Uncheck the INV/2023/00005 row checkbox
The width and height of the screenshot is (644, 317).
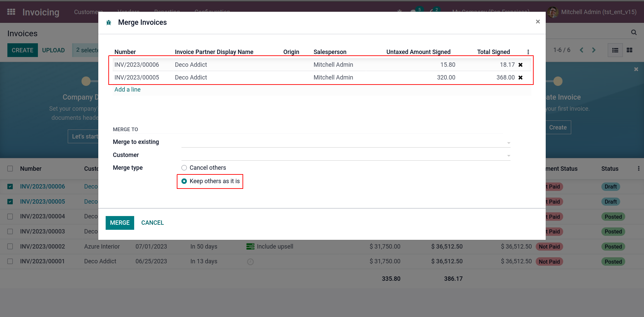coord(10,202)
